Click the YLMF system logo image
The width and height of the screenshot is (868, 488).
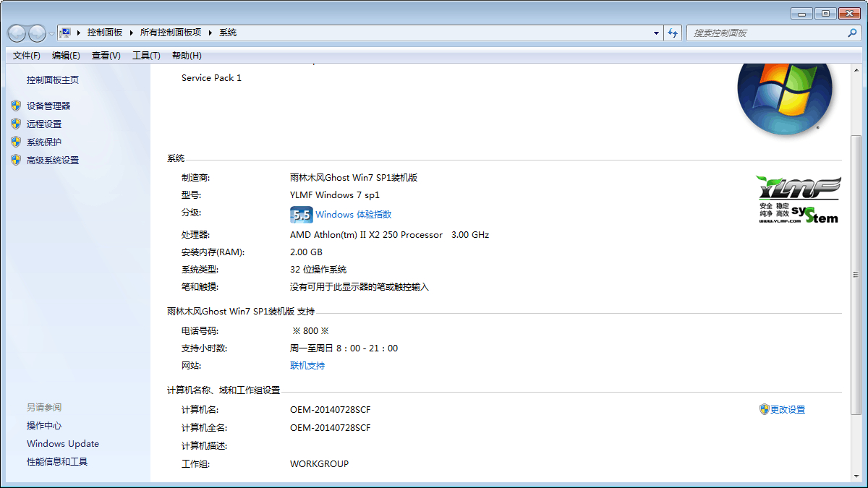[x=797, y=199]
